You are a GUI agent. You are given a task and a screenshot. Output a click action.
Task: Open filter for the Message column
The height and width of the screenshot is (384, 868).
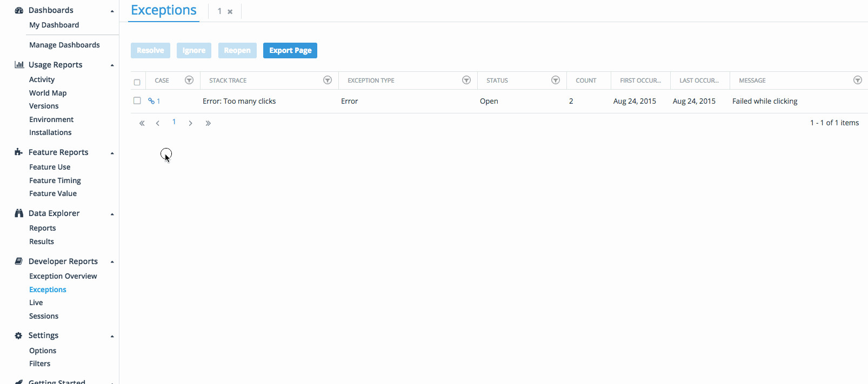click(858, 80)
